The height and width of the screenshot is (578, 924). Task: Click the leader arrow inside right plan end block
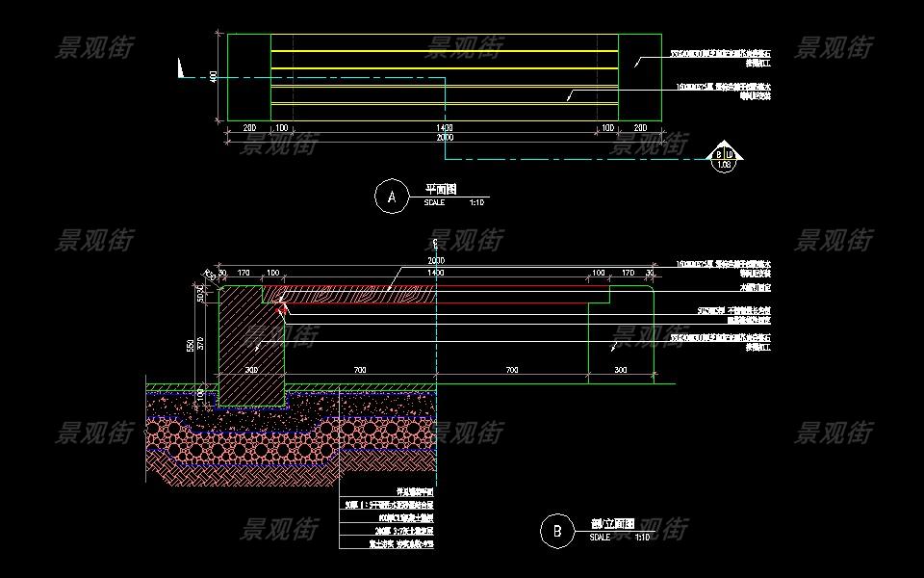[x=636, y=63]
